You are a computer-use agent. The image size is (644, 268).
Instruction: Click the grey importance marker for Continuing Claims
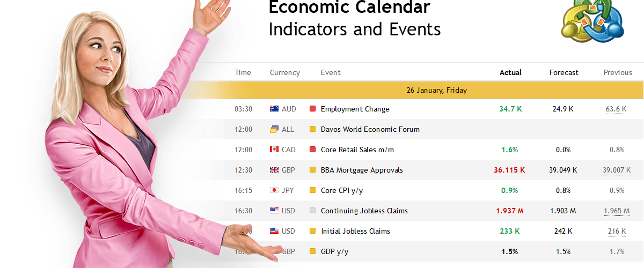click(313, 211)
